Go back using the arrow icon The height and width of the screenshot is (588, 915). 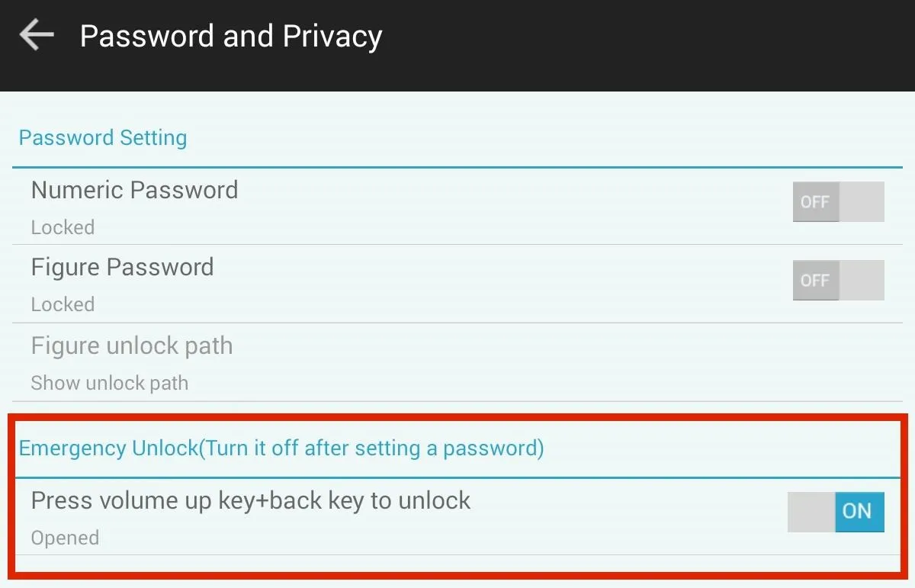click(37, 35)
